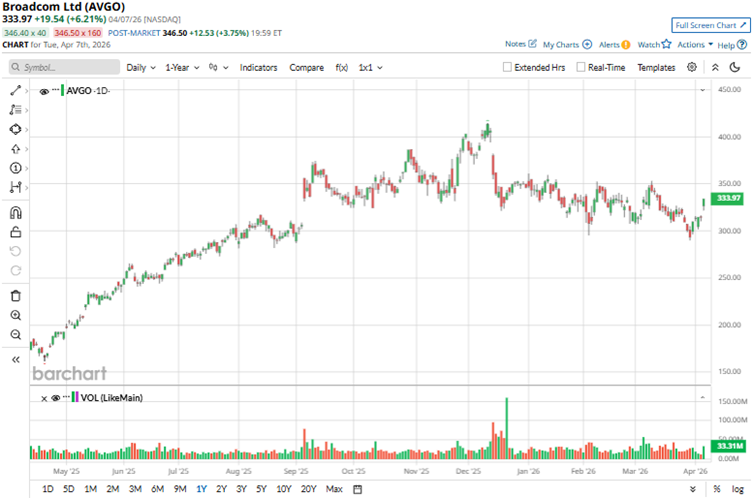752x498 pixels.
Task: Open Help question mark icon
Action: pos(742,45)
